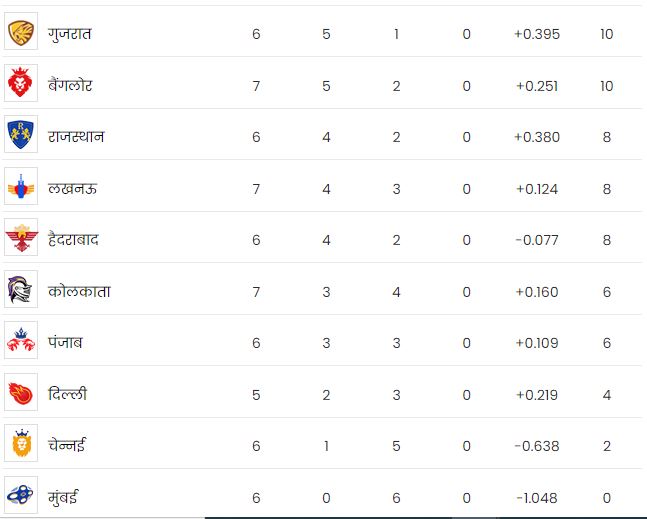Viewport: 647px width, 519px height.
Task: Click the मुंबई team name
Action: click(62, 495)
